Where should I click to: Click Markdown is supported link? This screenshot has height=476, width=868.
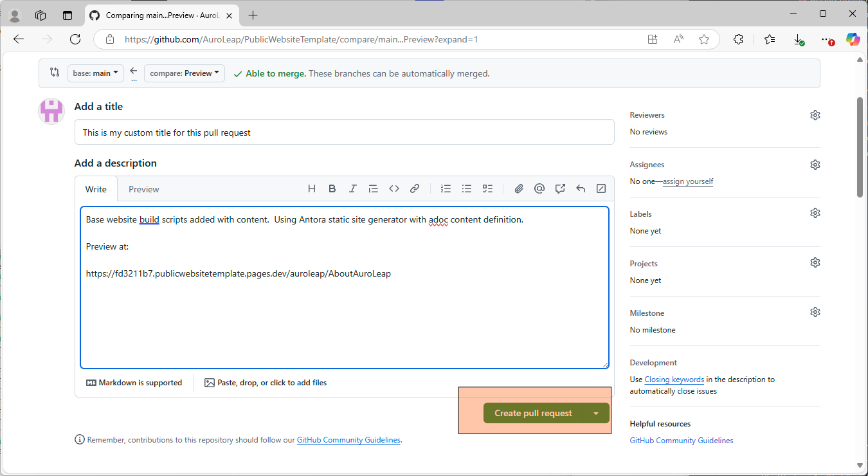tap(134, 383)
